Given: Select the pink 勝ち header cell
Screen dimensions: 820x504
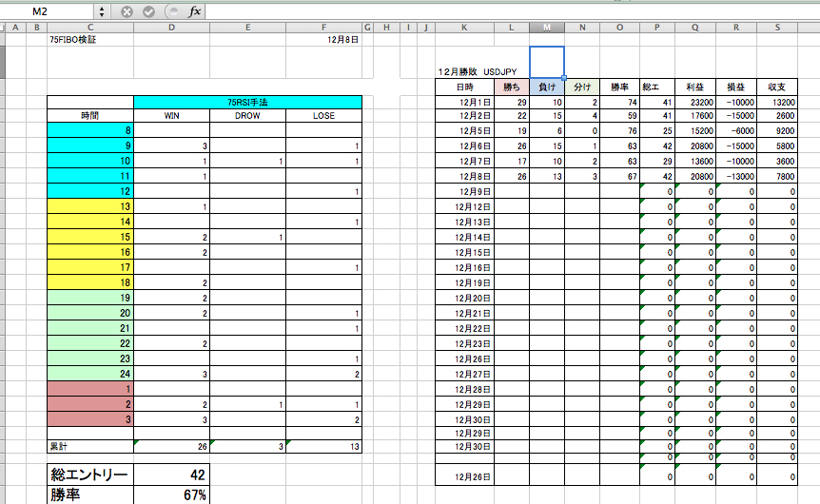Looking at the screenshot, I should pos(511,87).
